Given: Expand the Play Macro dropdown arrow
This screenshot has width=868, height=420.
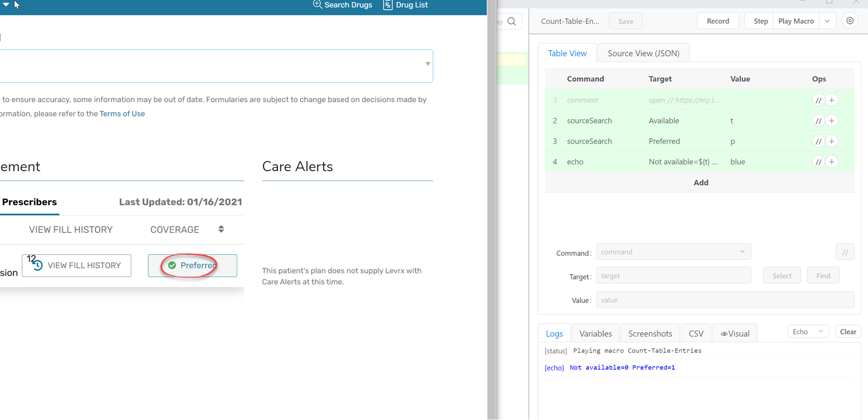Looking at the screenshot, I should pos(827,21).
